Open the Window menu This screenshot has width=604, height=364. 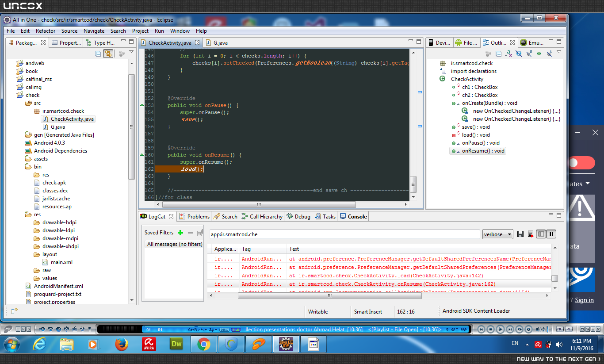click(x=180, y=31)
